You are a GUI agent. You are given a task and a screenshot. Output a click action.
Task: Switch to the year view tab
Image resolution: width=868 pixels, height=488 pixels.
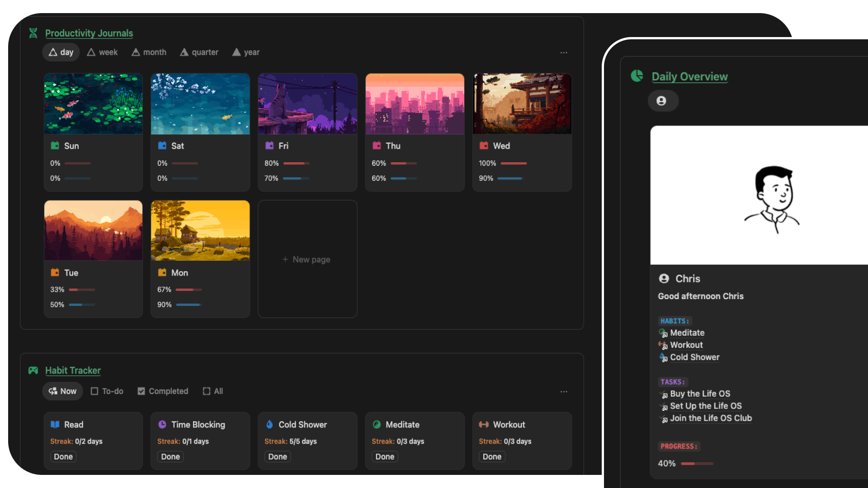[x=246, y=52]
